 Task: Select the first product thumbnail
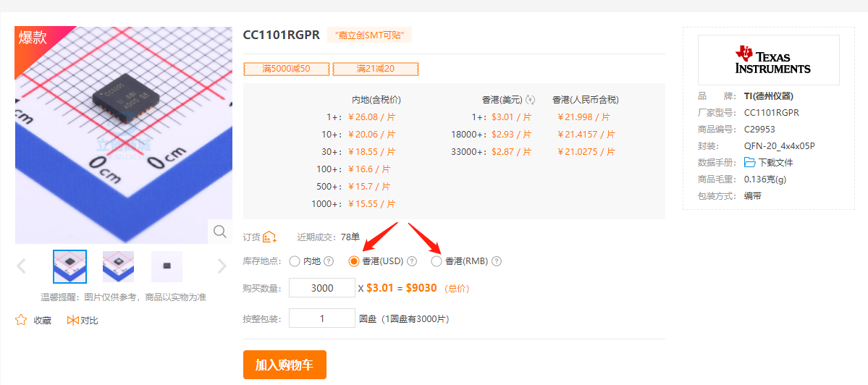click(69, 266)
